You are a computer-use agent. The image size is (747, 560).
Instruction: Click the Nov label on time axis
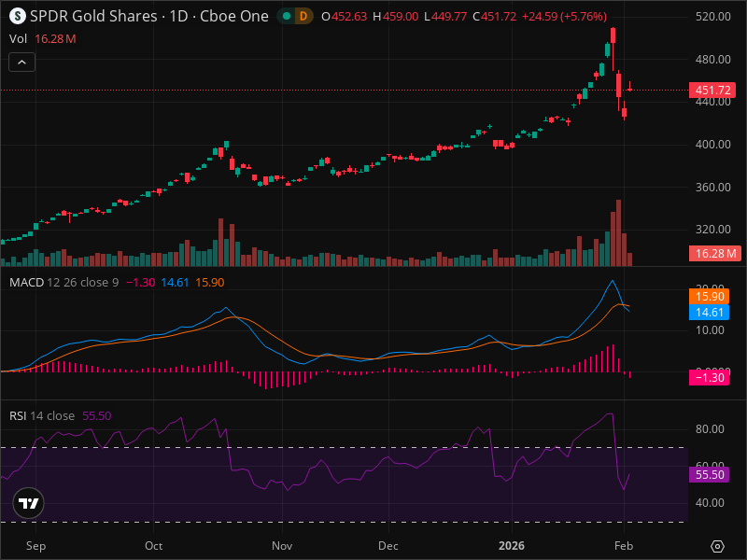282,546
